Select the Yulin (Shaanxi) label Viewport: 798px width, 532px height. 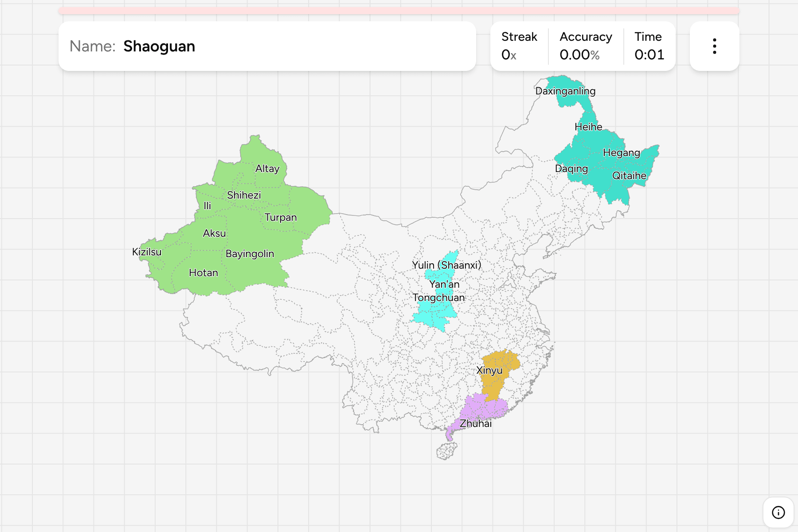446,265
